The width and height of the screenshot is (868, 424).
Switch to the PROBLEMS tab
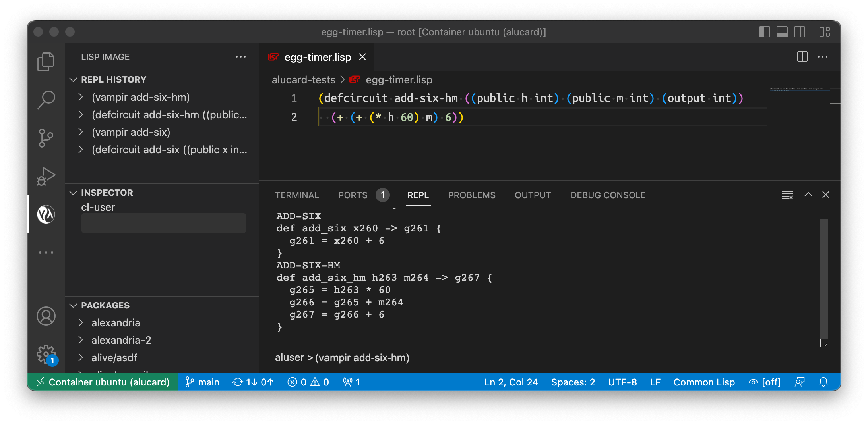click(x=472, y=195)
